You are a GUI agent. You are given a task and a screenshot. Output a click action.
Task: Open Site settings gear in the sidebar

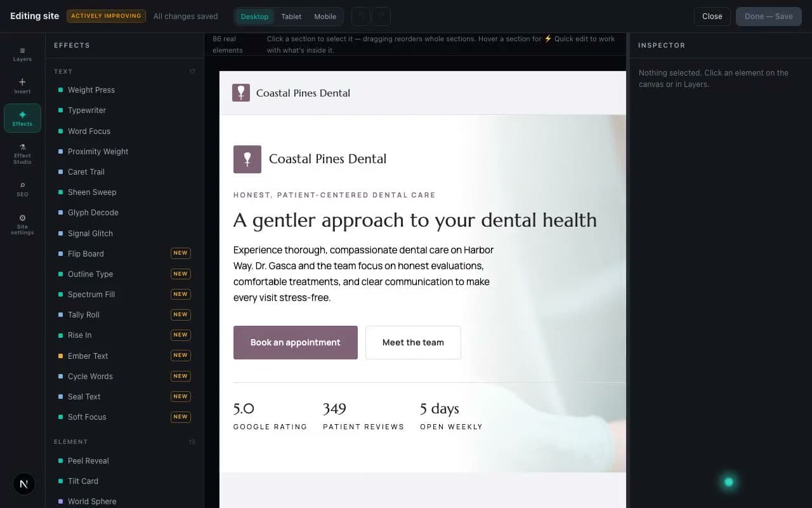(22, 225)
